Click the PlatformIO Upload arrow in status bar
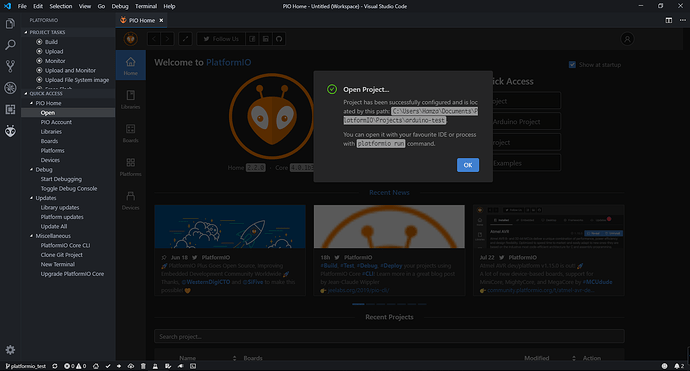The height and width of the screenshot is (371, 690). (119, 366)
